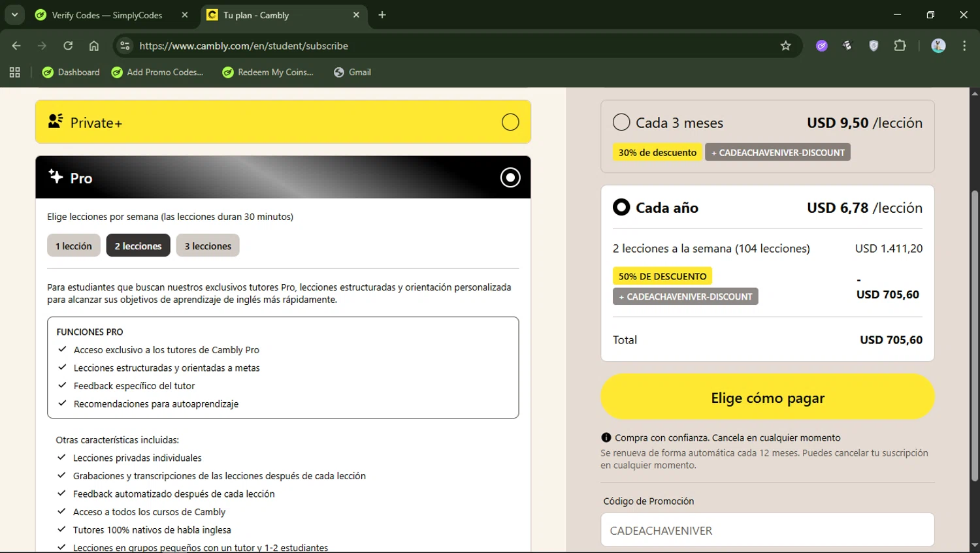Choose 2 lecciones per week
Image resolution: width=980 pixels, height=553 pixels.
coord(139,245)
